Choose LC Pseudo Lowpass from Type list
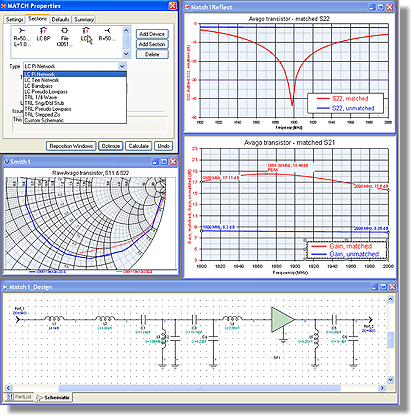414x418 pixels. pyautogui.click(x=75, y=92)
